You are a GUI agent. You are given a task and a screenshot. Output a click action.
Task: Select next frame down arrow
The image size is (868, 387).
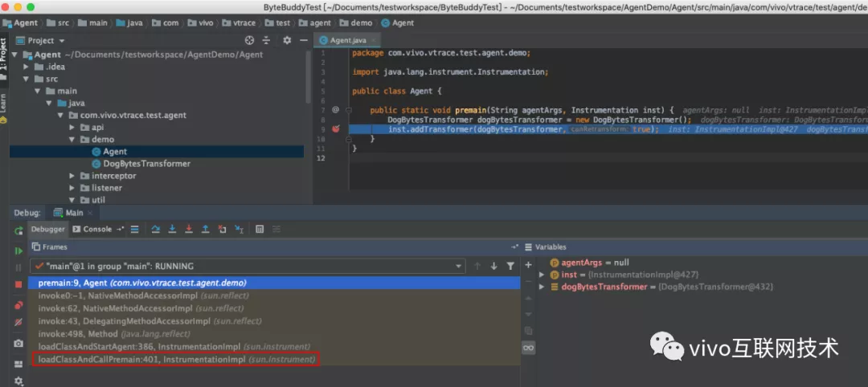(x=493, y=266)
